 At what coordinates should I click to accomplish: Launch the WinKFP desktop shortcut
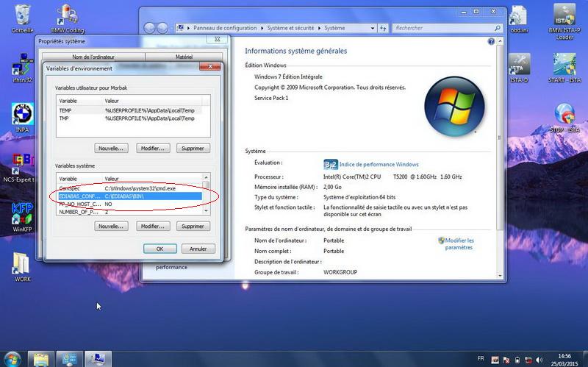(22, 217)
